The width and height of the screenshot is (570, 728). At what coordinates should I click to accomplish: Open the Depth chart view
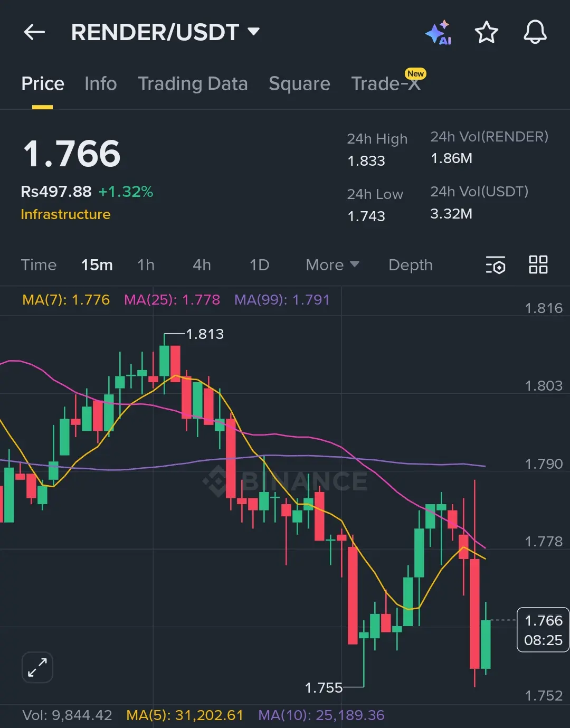coord(411,265)
